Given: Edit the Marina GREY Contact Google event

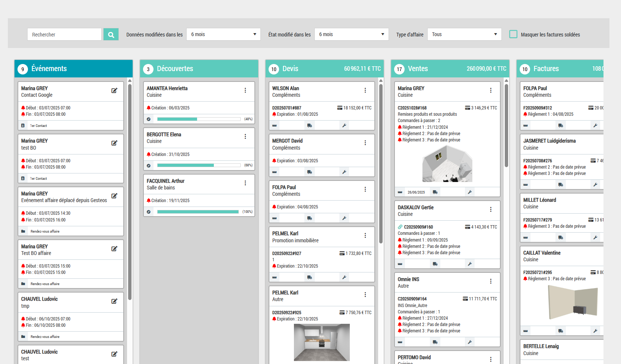Looking at the screenshot, I should tap(114, 90).
